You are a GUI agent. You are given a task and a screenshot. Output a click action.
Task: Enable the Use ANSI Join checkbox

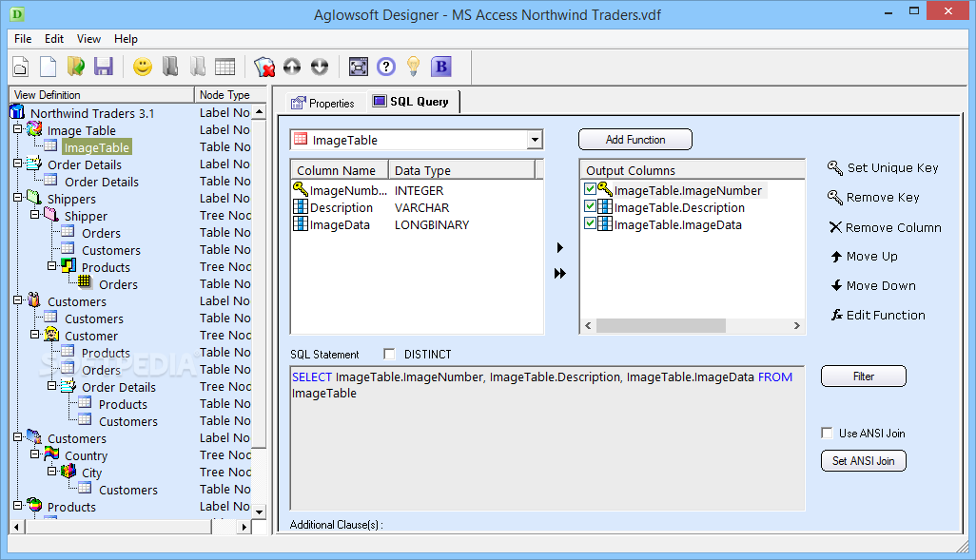827,433
